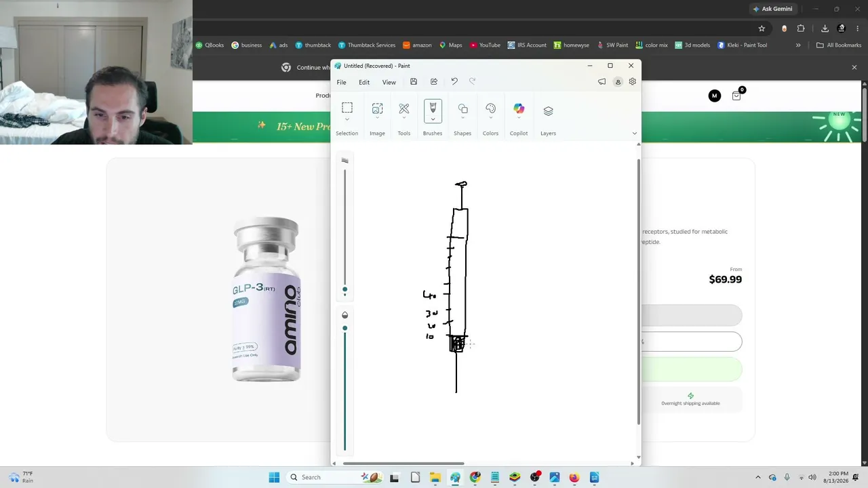Open Paint feedback megaphone icon
Image resolution: width=868 pixels, height=488 pixels.
pyautogui.click(x=601, y=82)
